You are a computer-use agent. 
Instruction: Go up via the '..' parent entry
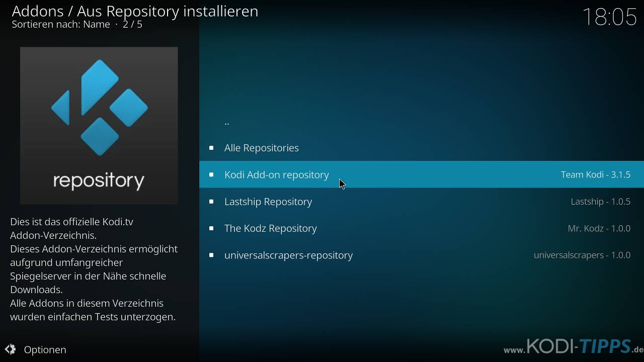coord(422,121)
